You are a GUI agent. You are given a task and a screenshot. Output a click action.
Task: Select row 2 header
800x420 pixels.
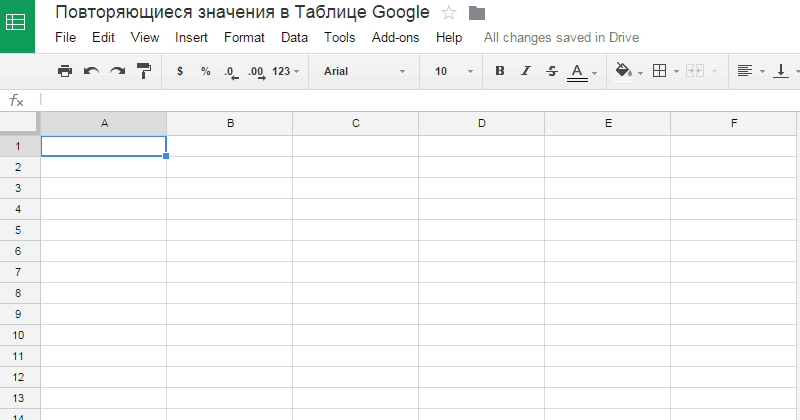coord(20,167)
